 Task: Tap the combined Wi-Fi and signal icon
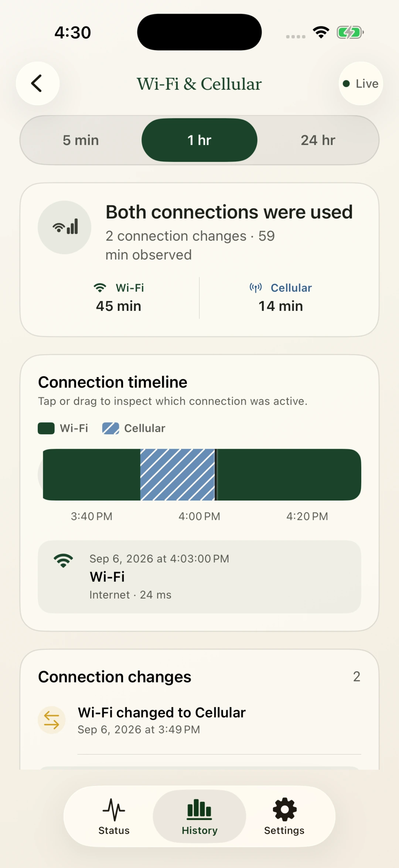tap(65, 227)
